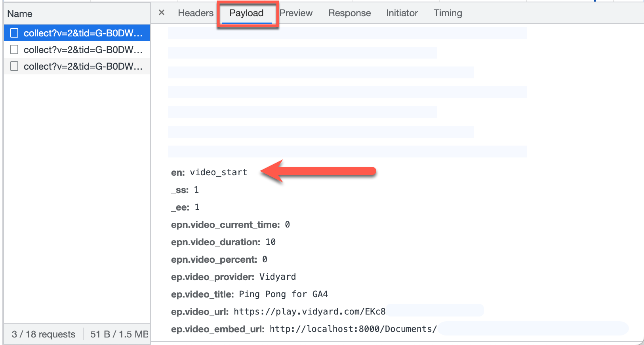
Task: Tick the checkbox of the third collect request
Action: (14, 66)
